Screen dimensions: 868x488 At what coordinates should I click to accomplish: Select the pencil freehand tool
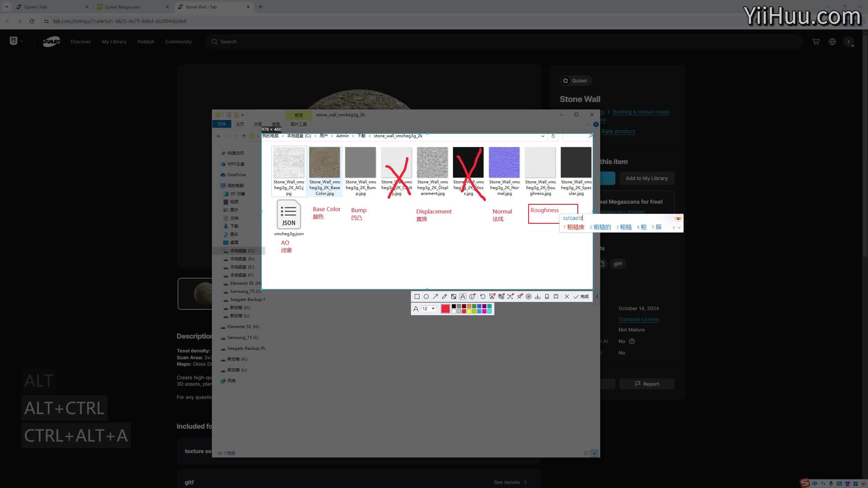tap(444, 297)
